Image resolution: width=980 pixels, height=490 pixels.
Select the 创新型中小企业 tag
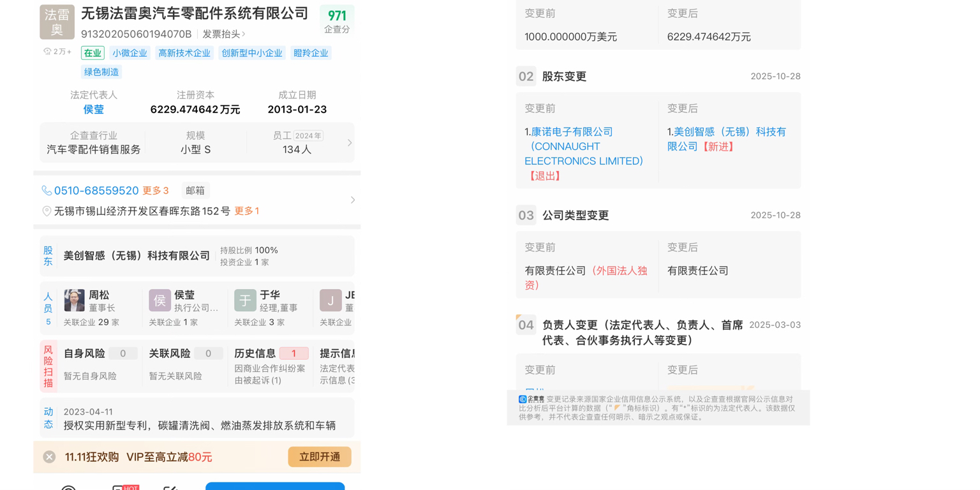tap(252, 53)
